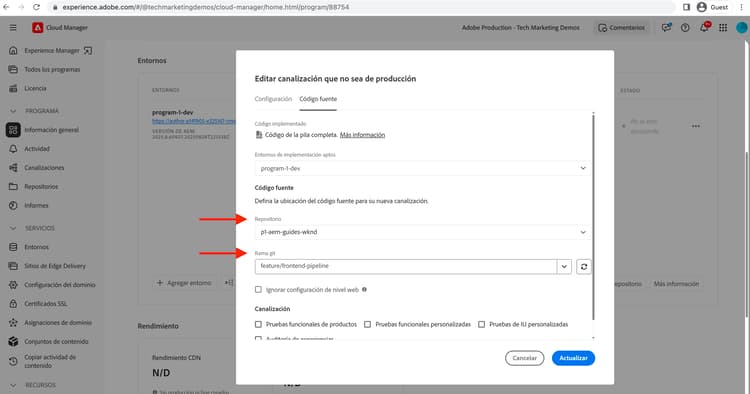
Task: Open Actividad in sidebar
Action: pos(37,149)
